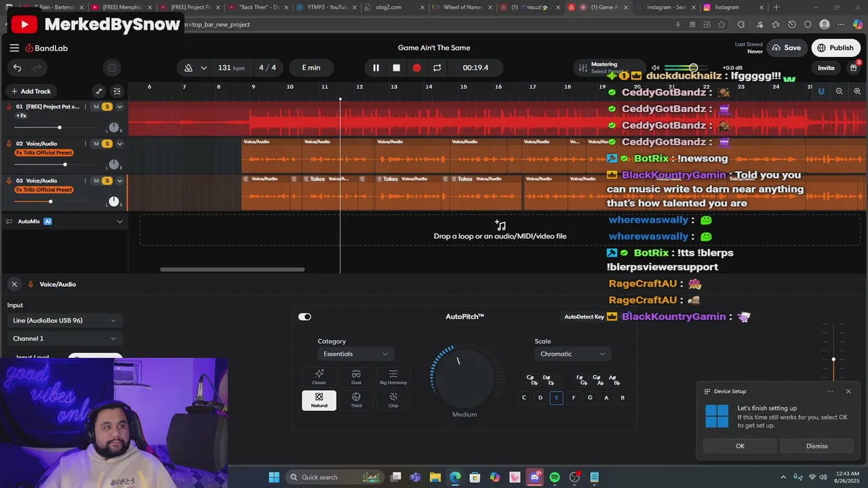Pause playback
868x488 pixels.
pos(376,68)
